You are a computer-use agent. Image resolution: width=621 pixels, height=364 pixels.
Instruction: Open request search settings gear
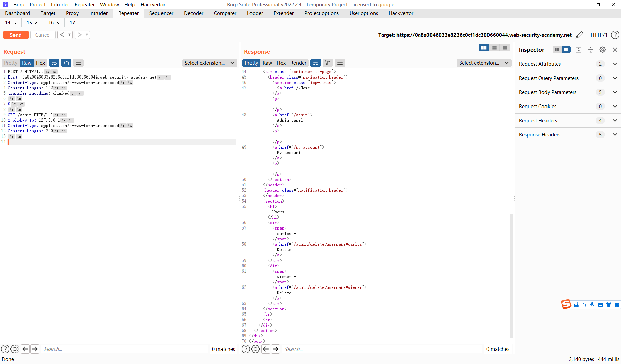[15, 349]
